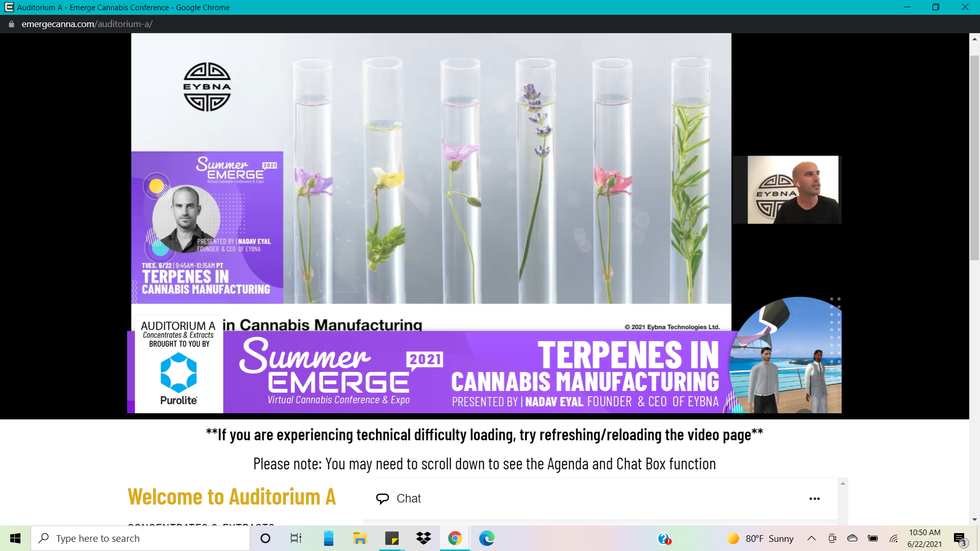The height and width of the screenshot is (551, 980).
Task: Click the Chat speech bubble icon
Action: coord(382,498)
